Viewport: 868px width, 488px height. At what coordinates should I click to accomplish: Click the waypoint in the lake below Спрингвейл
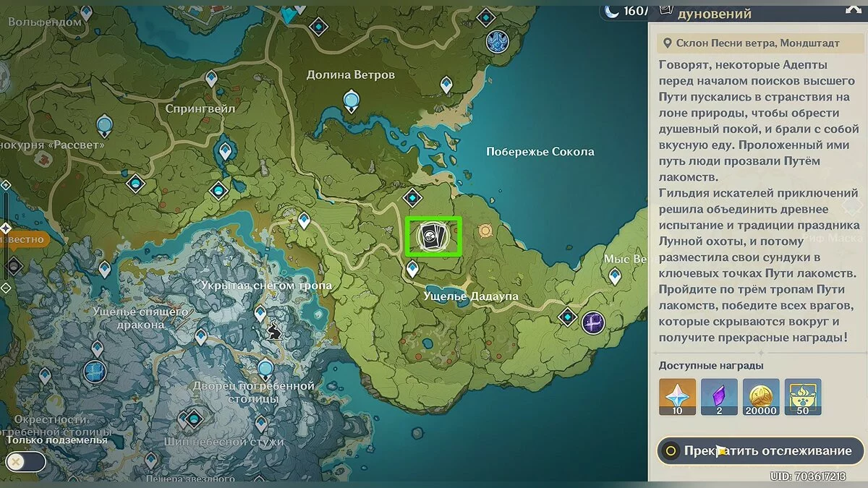pos(226,151)
